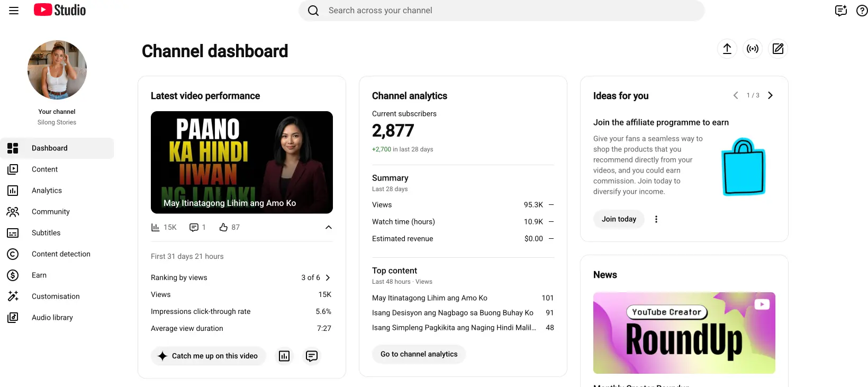Image resolution: width=868 pixels, height=387 pixels.
Task: Click the Customisation magic wand icon
Action: 13,296
